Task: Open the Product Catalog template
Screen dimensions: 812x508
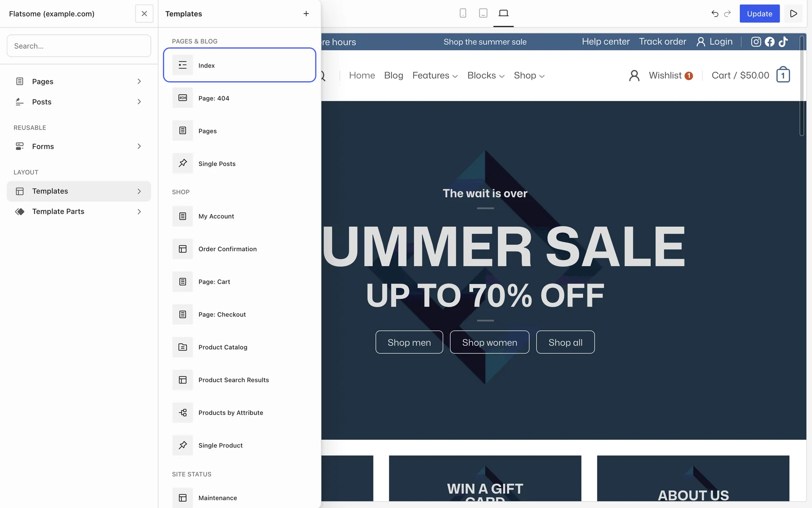Action: coord(240,347)
